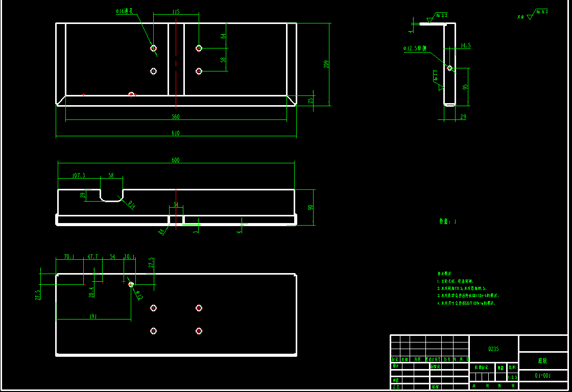Select the "54" dimension text
Screen dimensions: 572x392
113,257
